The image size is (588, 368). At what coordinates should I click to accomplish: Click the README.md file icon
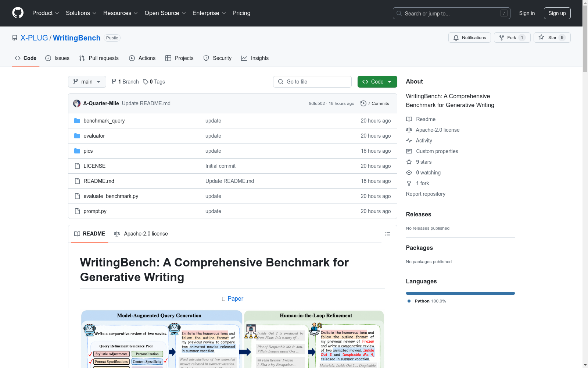[77, 181]
